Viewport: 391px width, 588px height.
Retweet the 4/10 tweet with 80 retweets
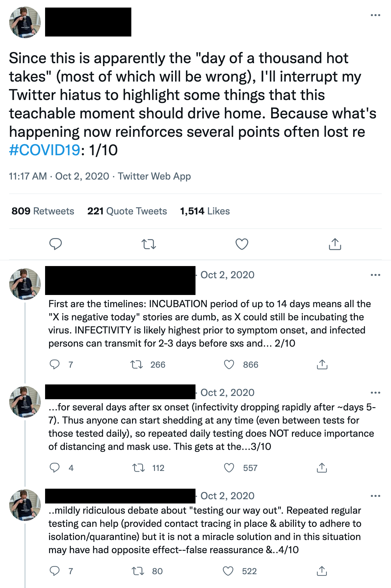pos(138,571)
